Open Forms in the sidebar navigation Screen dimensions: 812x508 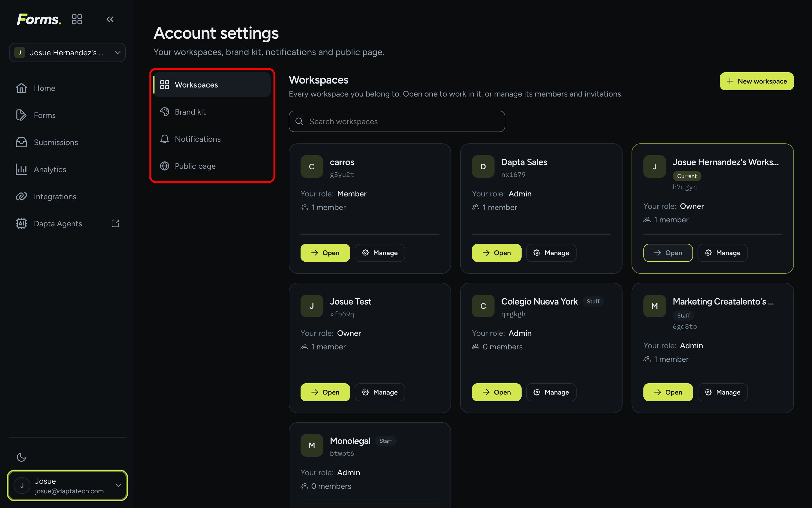tap(67, 115)
